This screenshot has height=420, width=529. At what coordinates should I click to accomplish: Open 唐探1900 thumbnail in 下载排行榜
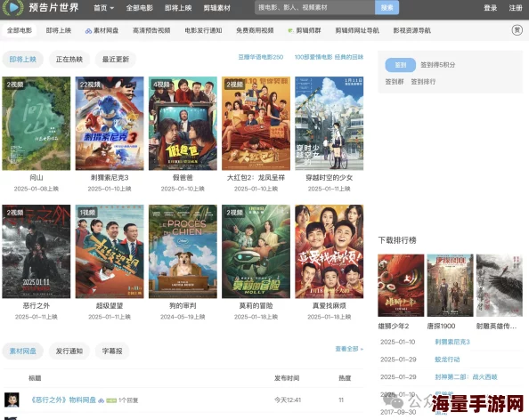click(x=450, y=286)
